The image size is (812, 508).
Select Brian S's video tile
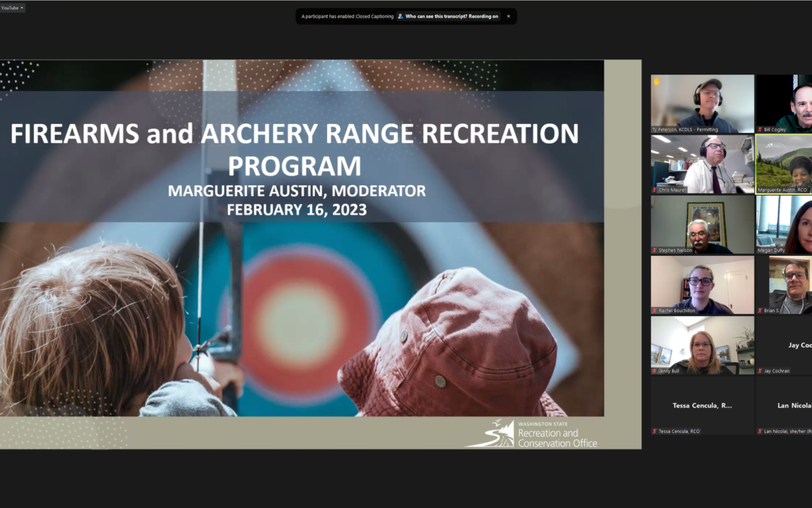pyautogui.click(x=784, y=284)
